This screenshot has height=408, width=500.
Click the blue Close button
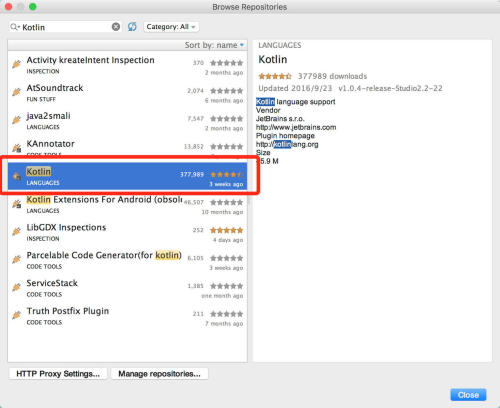tap(468, 395)
